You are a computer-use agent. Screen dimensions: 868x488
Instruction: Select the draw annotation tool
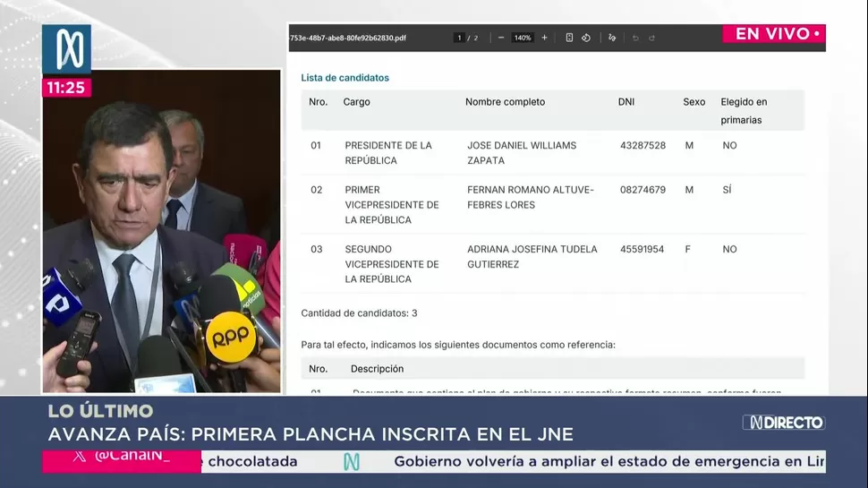pos(612,38)
